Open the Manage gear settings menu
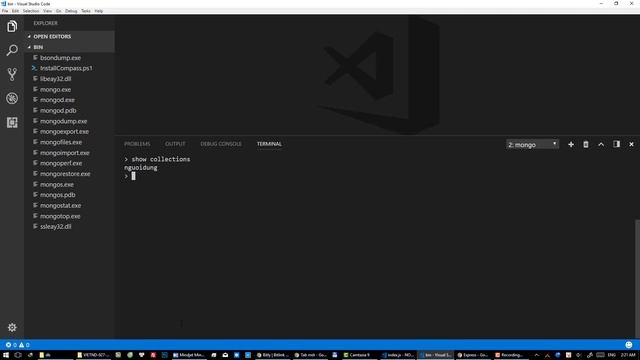 [12, 327]
